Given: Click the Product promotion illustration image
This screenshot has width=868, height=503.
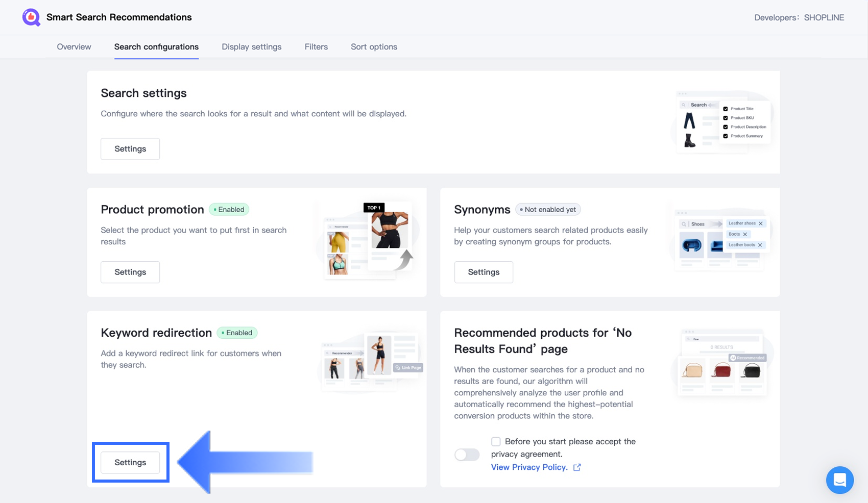Looking at the screenshot, I should (x=369, y=241).
